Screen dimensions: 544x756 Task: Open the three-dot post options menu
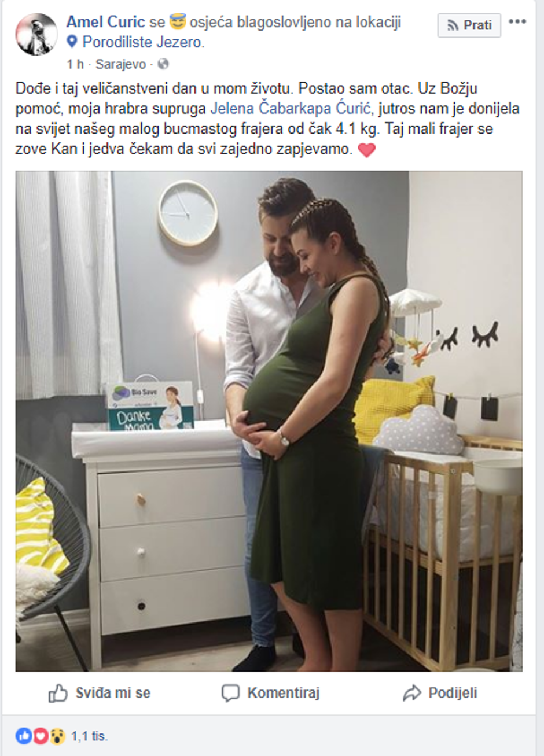click(x=517, y=22)
